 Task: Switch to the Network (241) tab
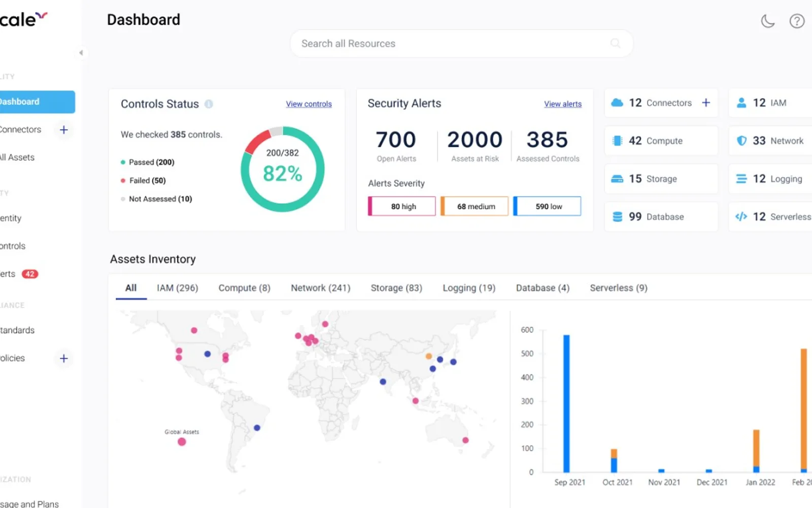(x=320, y=288)
